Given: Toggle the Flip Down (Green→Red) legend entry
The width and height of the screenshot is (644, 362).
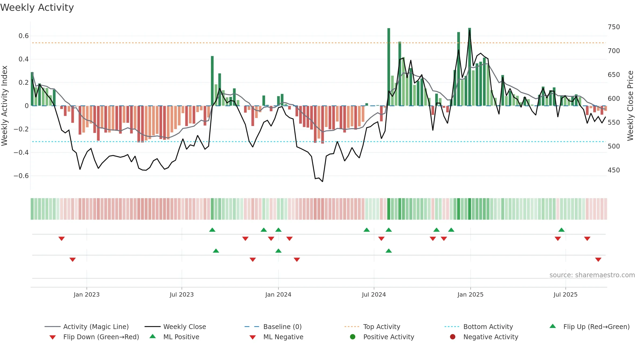Looking at the screenshot, I should [x=94, y=337].
